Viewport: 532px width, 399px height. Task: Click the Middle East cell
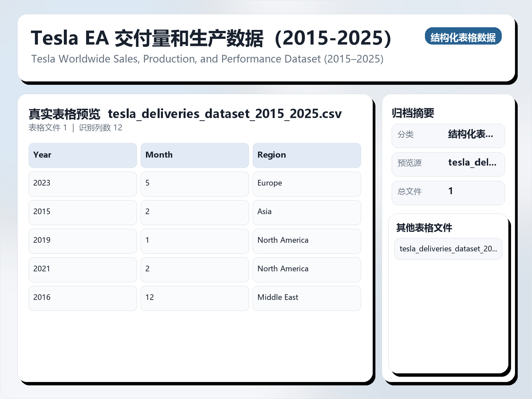tap(306, 298)
